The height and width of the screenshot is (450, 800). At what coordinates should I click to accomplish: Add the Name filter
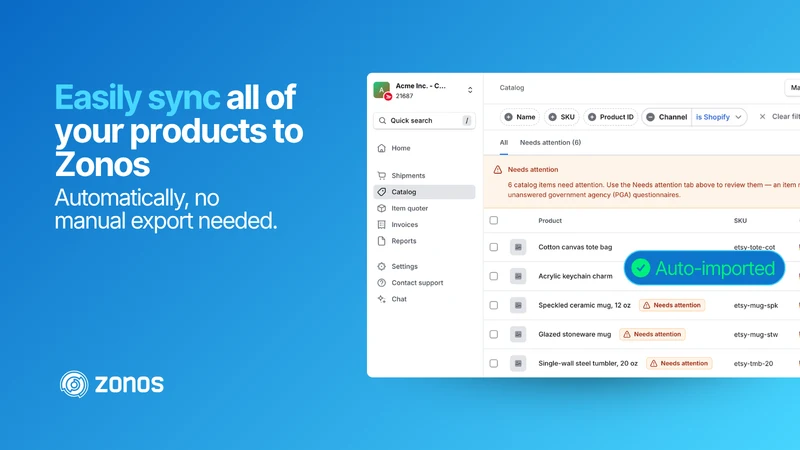pos(520,117)
